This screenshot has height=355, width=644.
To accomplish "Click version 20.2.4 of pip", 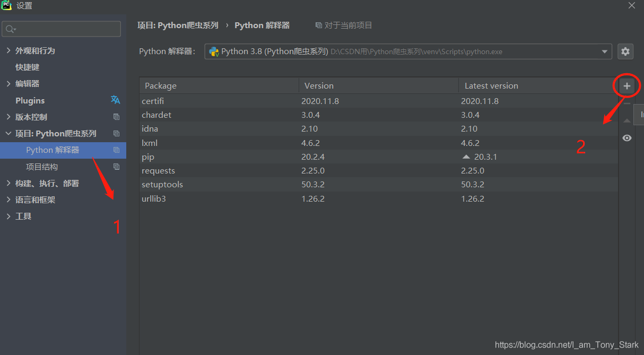I will pyautogui.click(x=312, y=157).
